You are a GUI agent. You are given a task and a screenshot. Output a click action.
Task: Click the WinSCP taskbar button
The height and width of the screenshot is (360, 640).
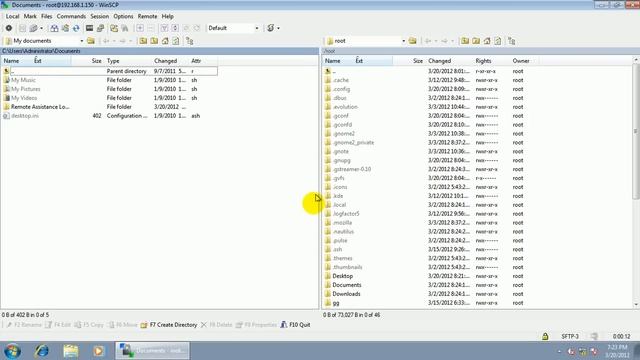point(152,351)
